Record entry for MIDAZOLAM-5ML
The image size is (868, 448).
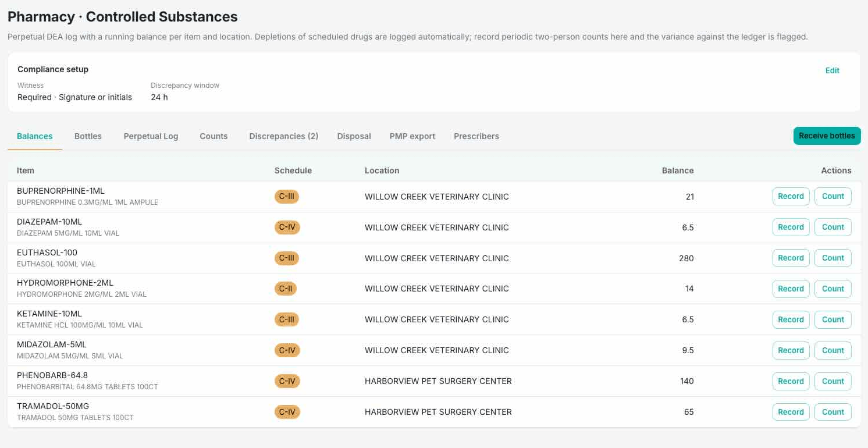(791, 350)
